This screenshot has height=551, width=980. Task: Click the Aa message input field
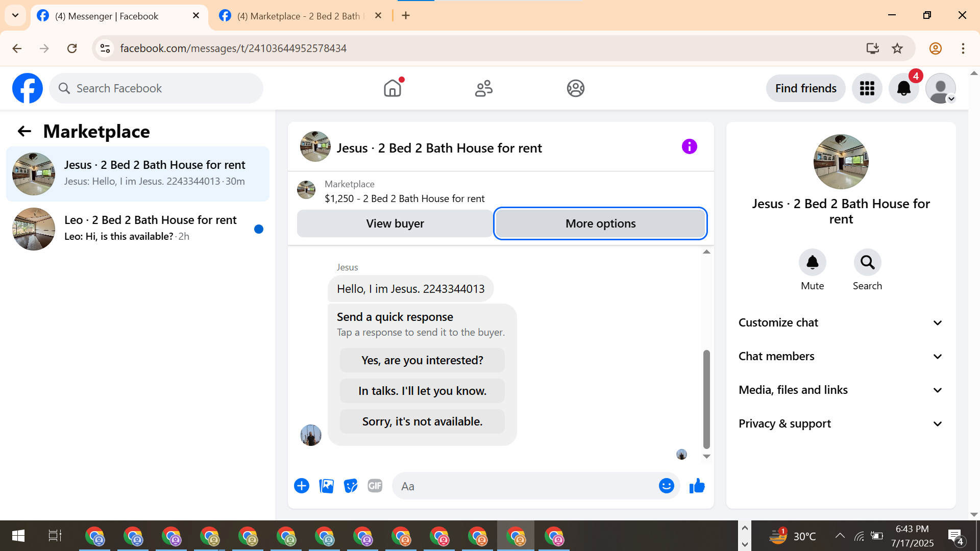point(526,486)
